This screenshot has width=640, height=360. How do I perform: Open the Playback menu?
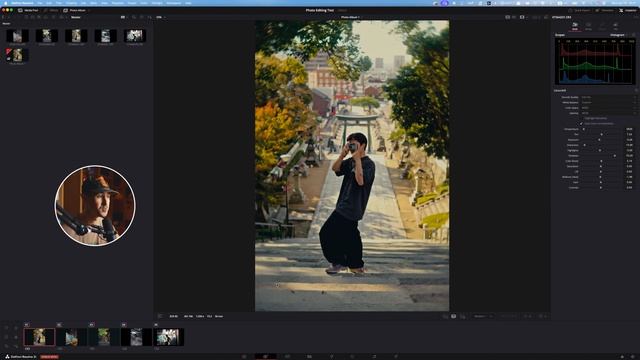pos(118,3)
